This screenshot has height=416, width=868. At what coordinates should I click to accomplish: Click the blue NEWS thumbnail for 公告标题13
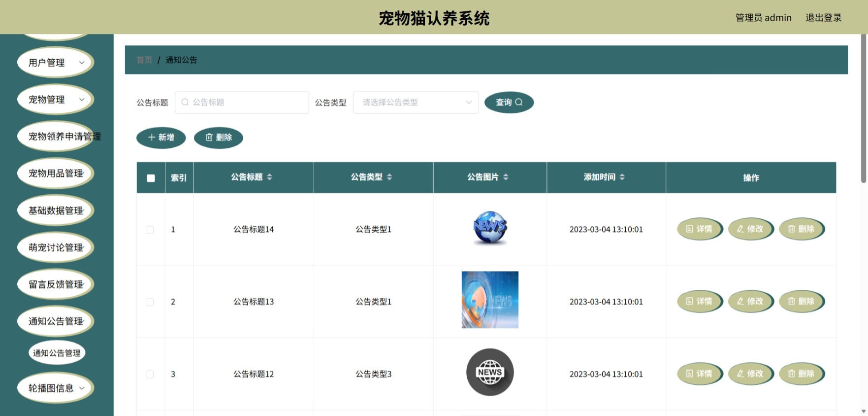coord(490,300)
